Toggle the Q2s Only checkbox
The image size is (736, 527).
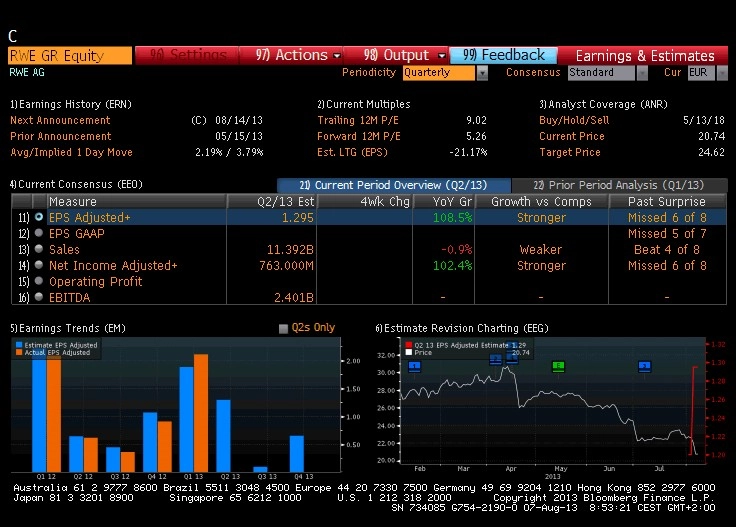[x=283, y=328]
